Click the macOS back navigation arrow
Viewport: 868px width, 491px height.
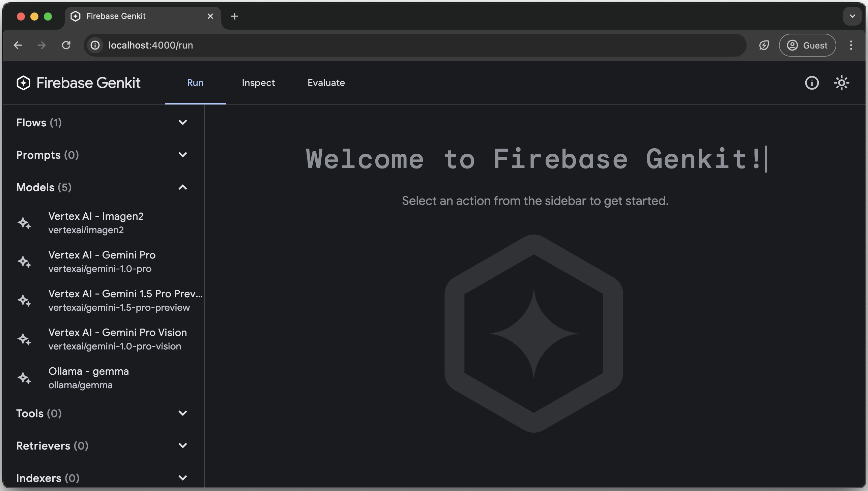click(17, 45)
